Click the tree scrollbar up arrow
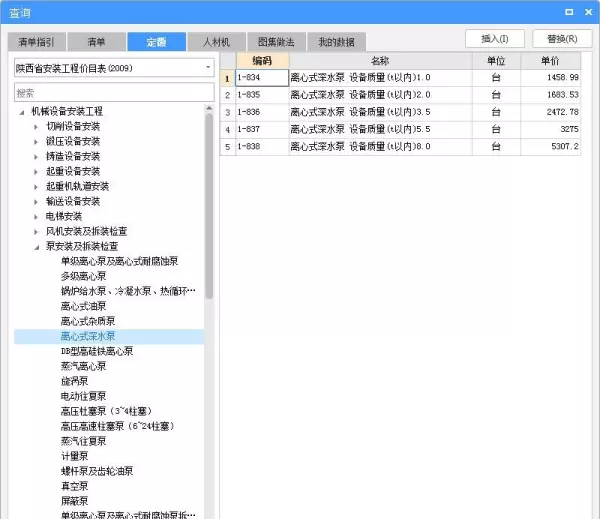 209,109
